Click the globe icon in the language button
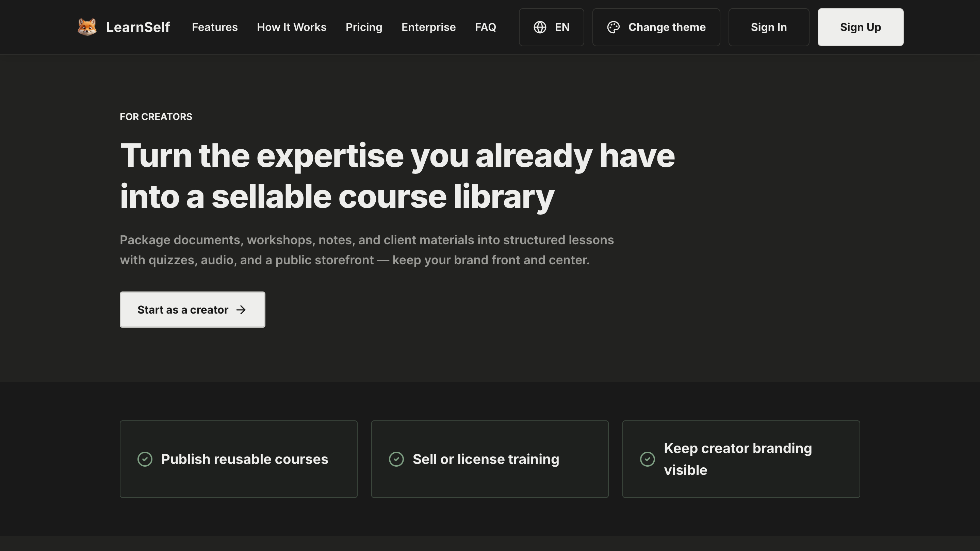Image resolution: width=980 pixels, height=551 pixels. pos(540,27)
